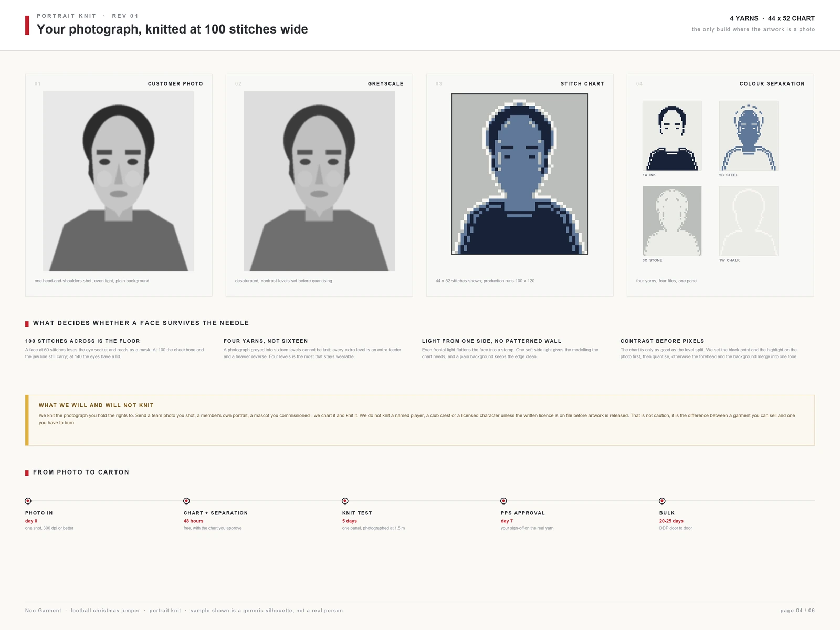Click the Stitch Chart panel title
The height and width of the screenshot is (630, 840).
[x=582, y=83]
